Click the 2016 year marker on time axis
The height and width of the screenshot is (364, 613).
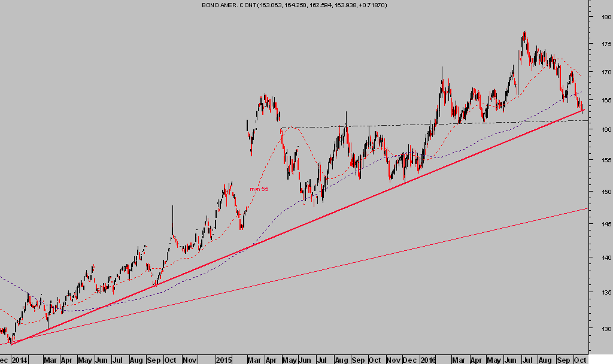click(x=427, y=360)
